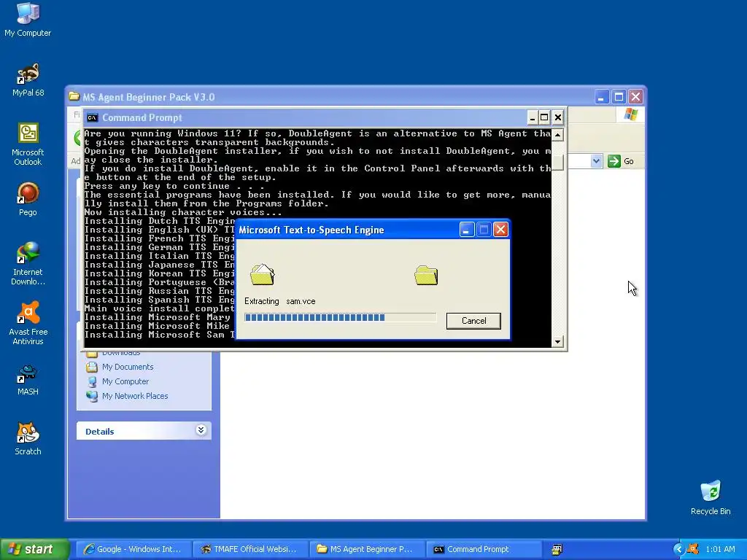Click the Start button
This screenshot has width=747, height=560.
coord(34,549)
